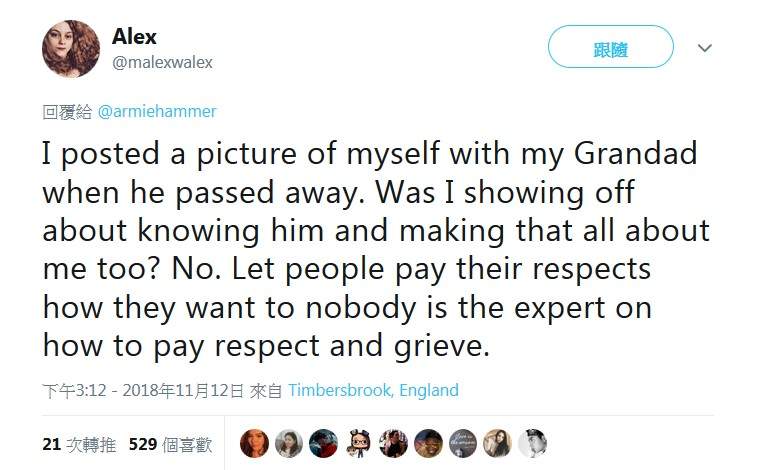Screen dimensions: 757x470
Task: Open the sepia long-haired woman liker avatar
Action: pyautogui.click(x=497, y=443)
